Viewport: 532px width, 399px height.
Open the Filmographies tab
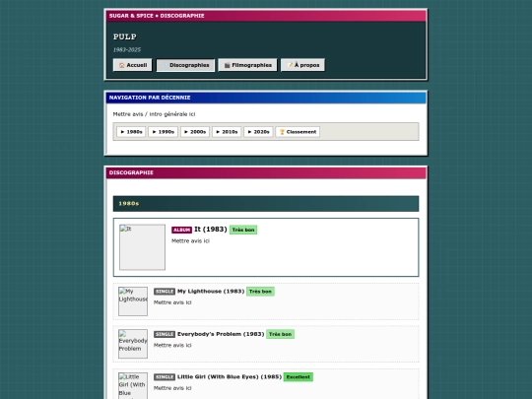[247, 65]
